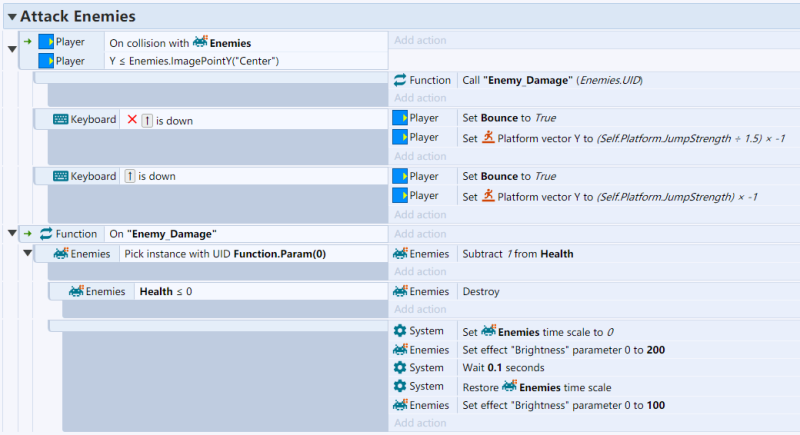Select the Subtract 1 from Health action

(516, 254)
